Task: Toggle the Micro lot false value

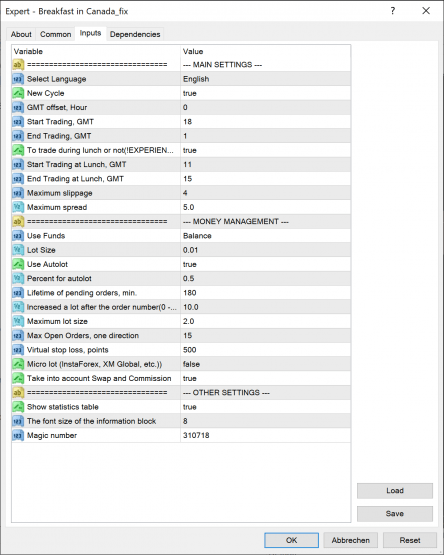Action: tap(266, 364)
